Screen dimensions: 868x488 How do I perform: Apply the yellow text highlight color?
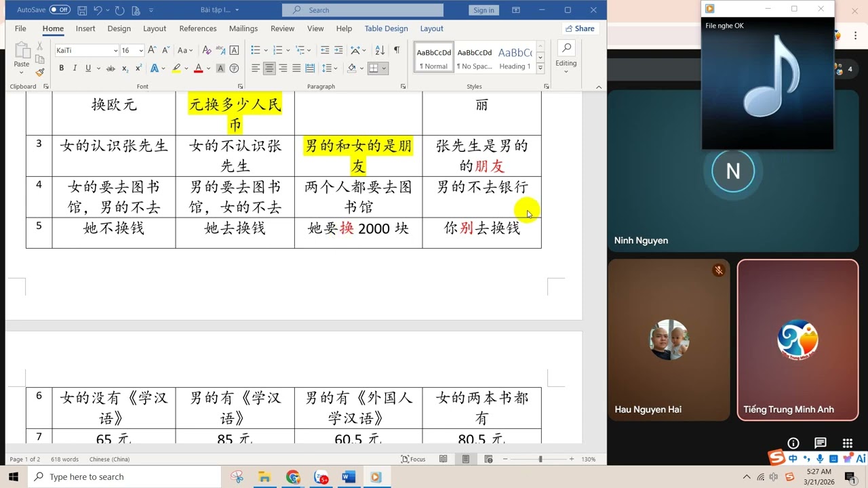coord(176,68)
